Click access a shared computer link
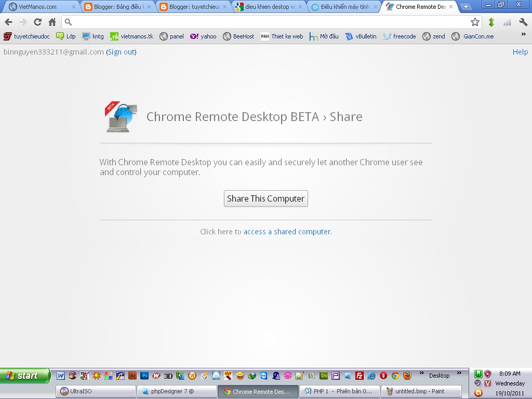The width and height of the screenshot is (532, 399). tap(287, 232)
